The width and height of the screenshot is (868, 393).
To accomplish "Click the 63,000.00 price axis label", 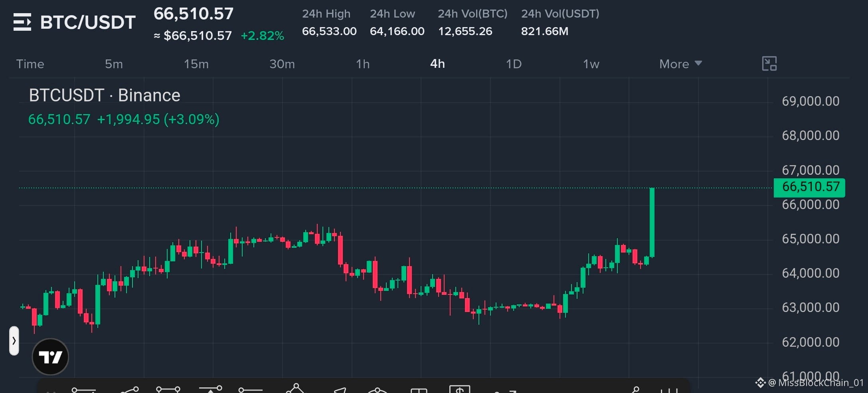I will click(811, 308).
